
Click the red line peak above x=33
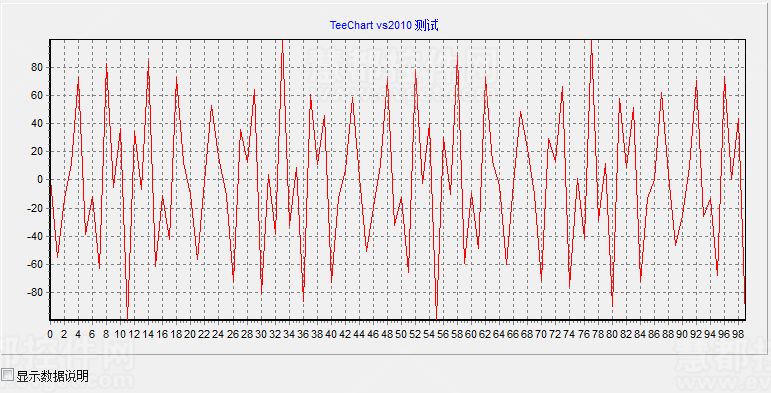tap(282, 42)
